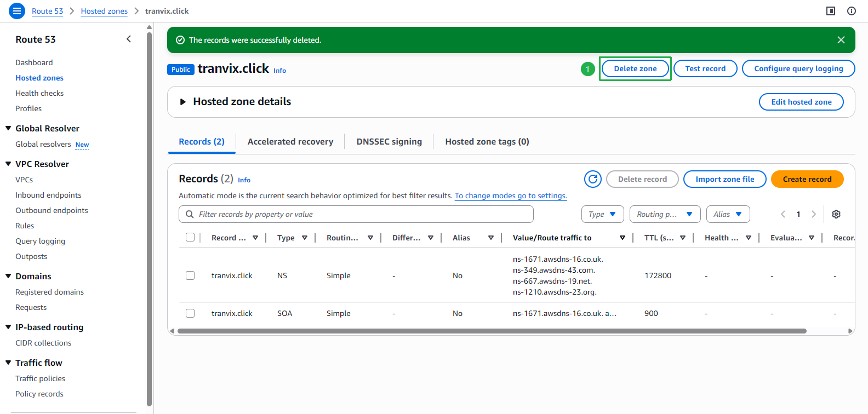868x414 pixels.
Task: Collapse the IP-based routing section
Action: click(8, 327)
